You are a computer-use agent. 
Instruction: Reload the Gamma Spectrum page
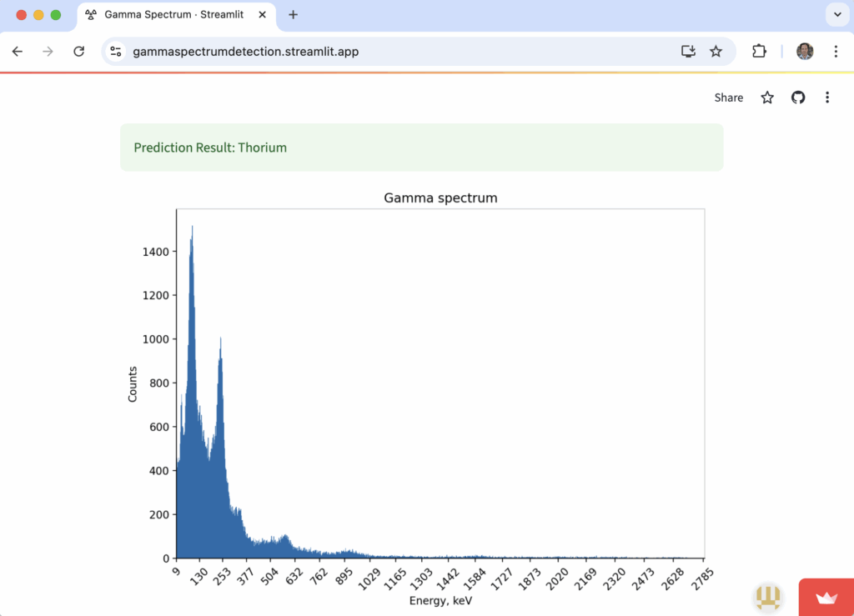point(79,52)
